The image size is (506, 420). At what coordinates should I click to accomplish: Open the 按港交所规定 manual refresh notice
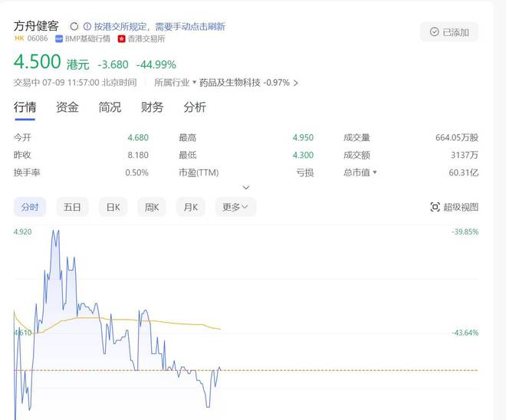[159, 27]
